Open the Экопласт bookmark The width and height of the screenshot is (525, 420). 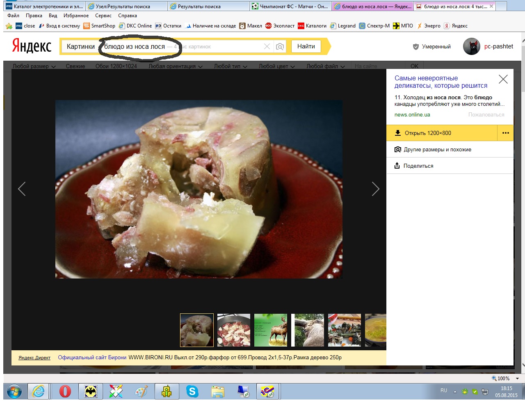[280, 26]
